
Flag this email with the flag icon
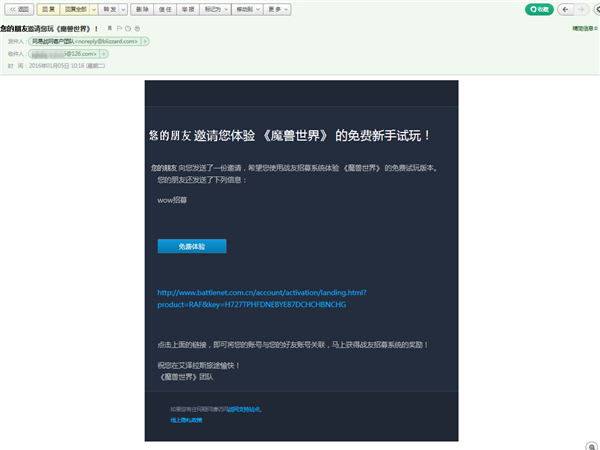point(119,28)
